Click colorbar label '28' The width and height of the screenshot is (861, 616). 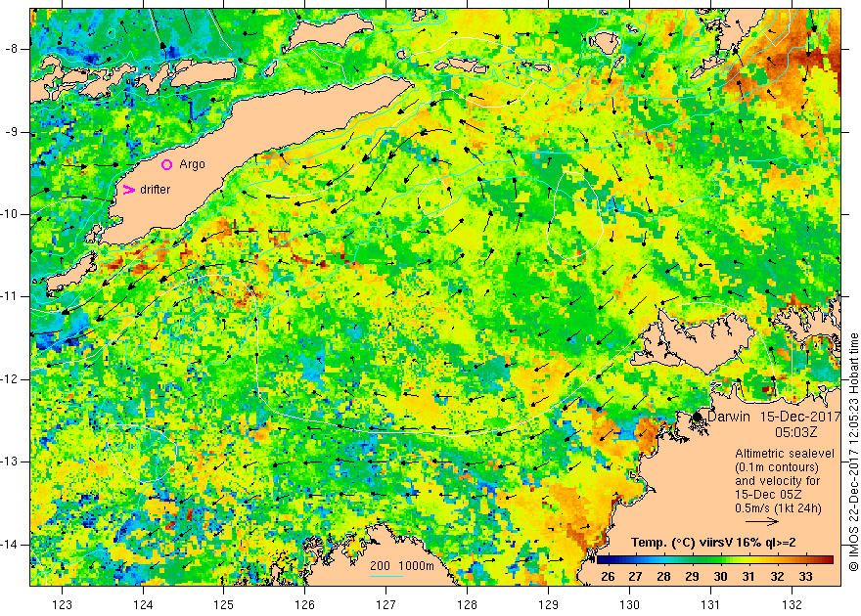[x=663, y=576]
